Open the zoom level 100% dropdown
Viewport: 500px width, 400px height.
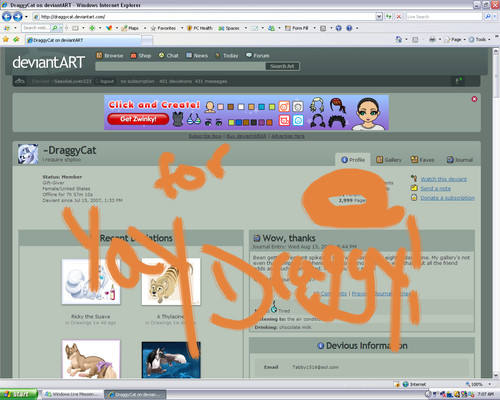pyautogui.click(x=489, y=384)
